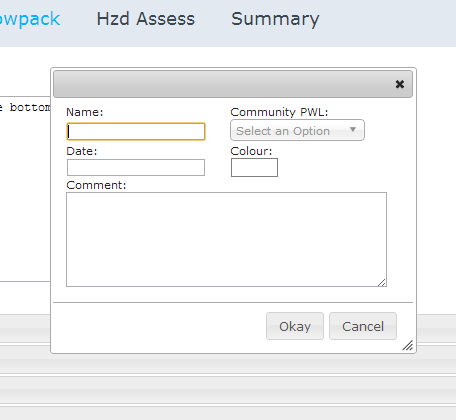Click the Cancel button

[363, 326]
